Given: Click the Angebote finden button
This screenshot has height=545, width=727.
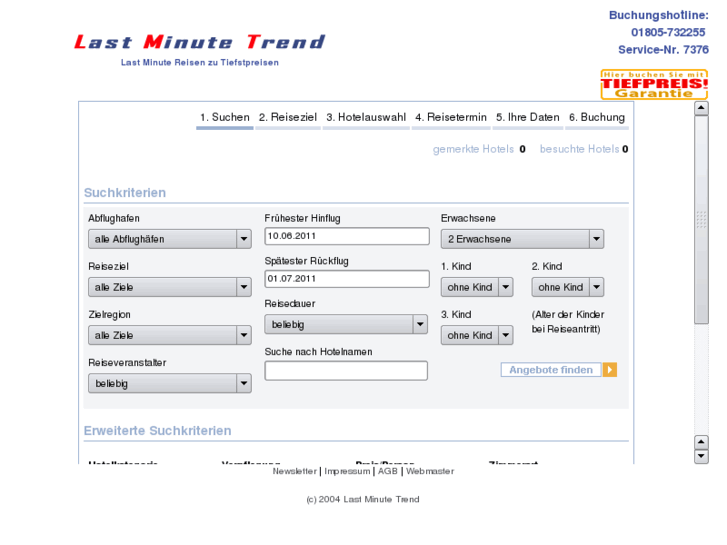Looking at the screenshot, I should click(x=551, y=370).
